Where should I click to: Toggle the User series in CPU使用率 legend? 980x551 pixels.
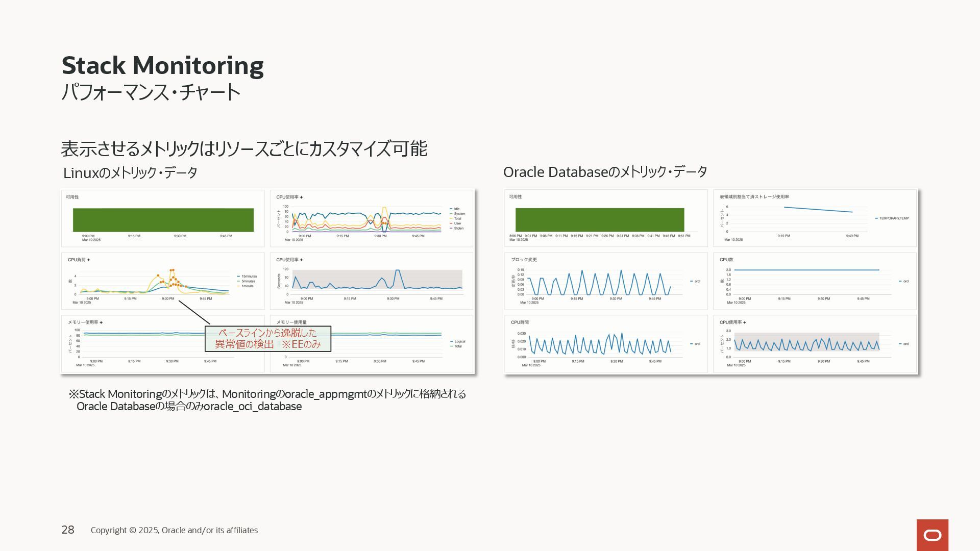tap(455, 223)
